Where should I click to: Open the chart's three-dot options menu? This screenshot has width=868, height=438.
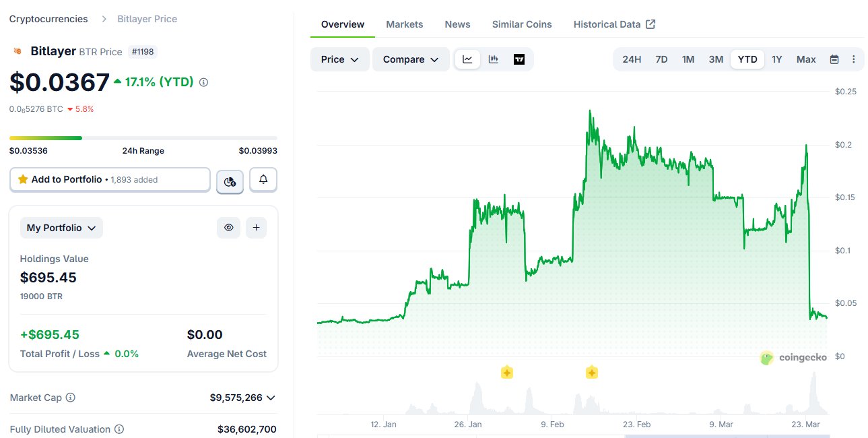click(854, 59)
